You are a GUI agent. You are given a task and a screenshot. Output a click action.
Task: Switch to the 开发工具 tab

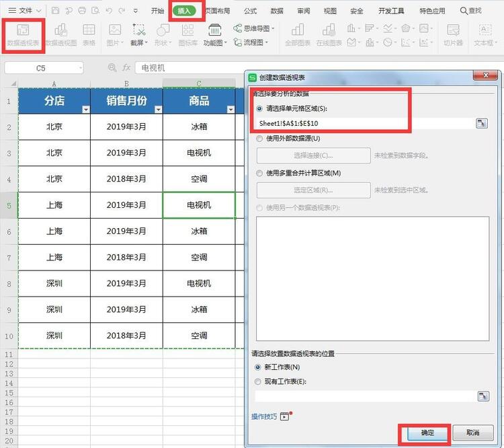coord(391,11)
